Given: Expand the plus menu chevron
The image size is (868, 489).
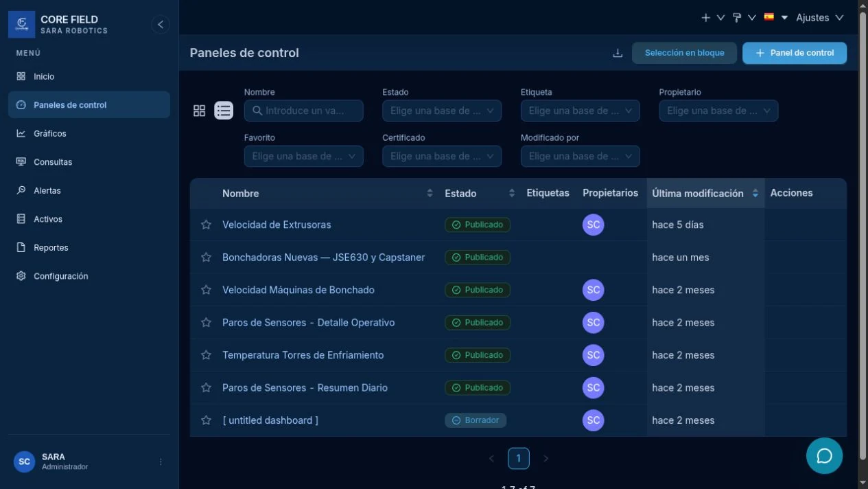Looking at the screenshot, I should pyautogui.click(x=720, y=18).
